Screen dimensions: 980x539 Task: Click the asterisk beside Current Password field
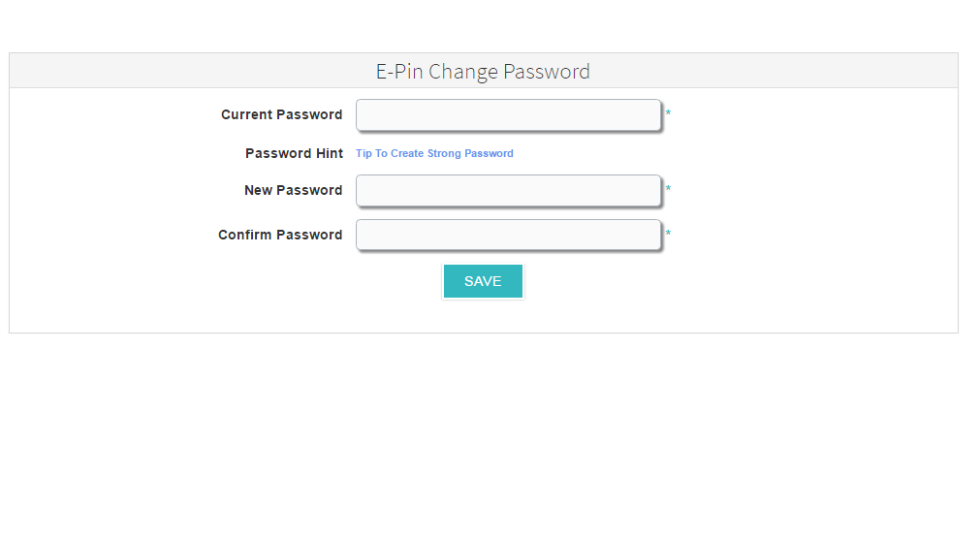point(668,114)
